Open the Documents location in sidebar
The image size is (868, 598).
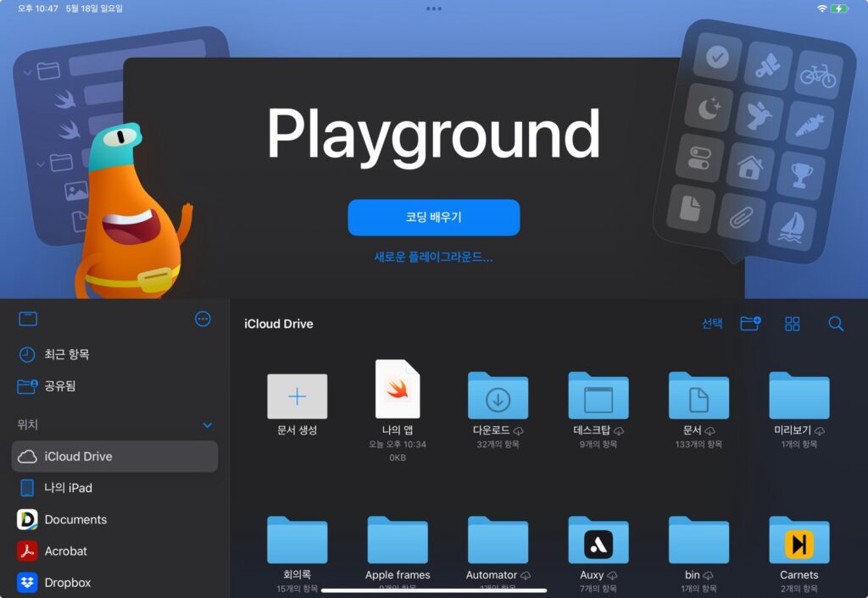click(x=114, y=519)
